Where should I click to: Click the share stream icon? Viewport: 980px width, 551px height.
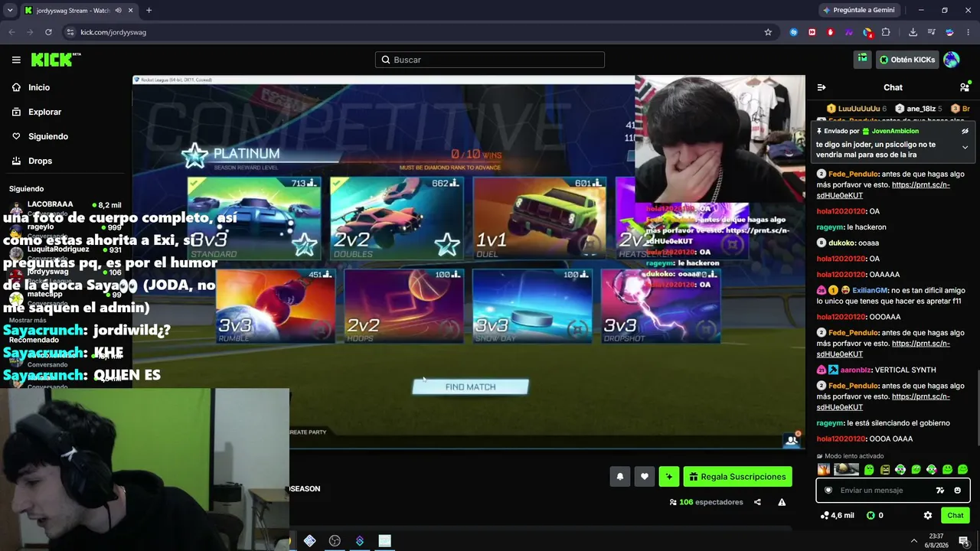[757, 502]
